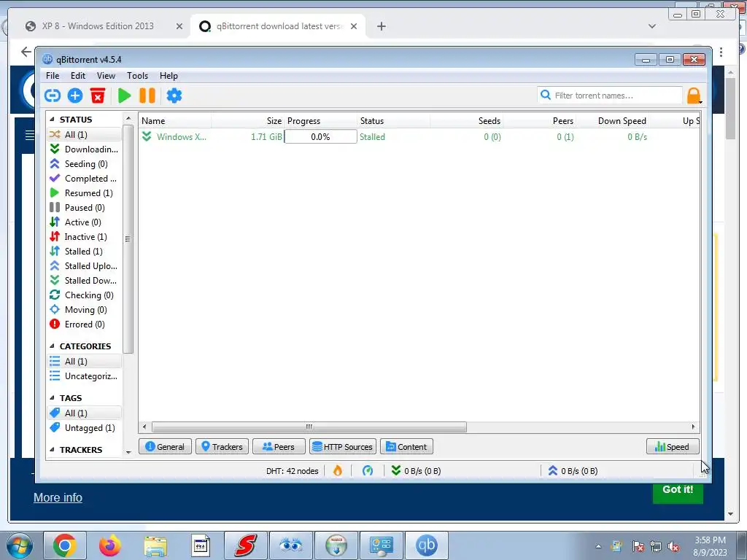Collapse the TAGS section

coord(52,398)
